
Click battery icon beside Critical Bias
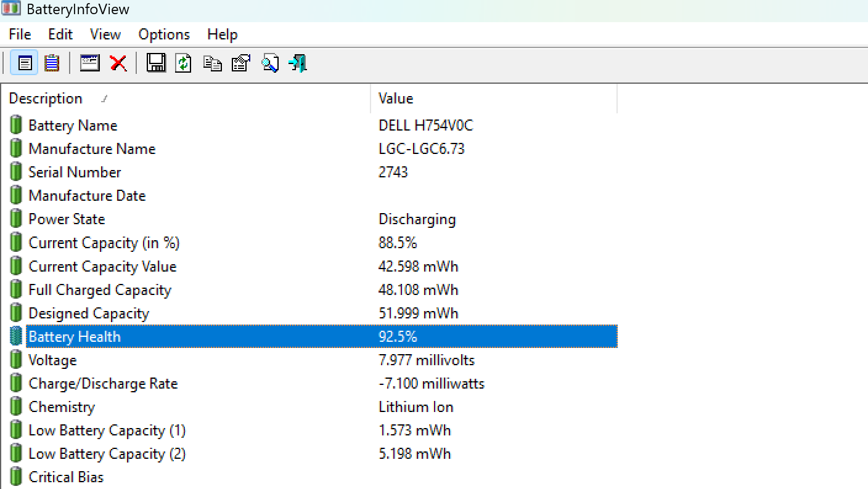16,477
